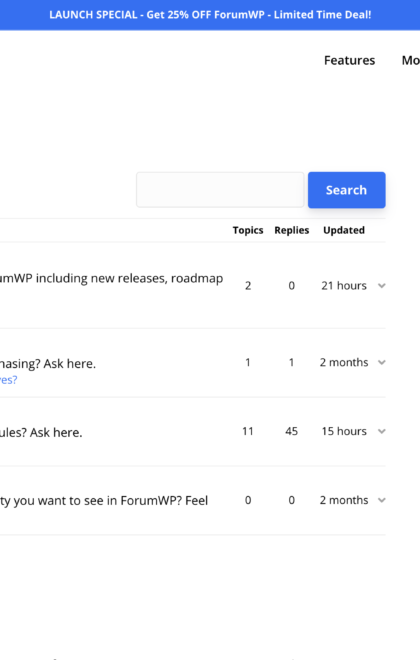Open forum description ending 'ules? Ask here.'
Image resolution: width=420 pixels, height=660 pixels.
tap(41, 433)
